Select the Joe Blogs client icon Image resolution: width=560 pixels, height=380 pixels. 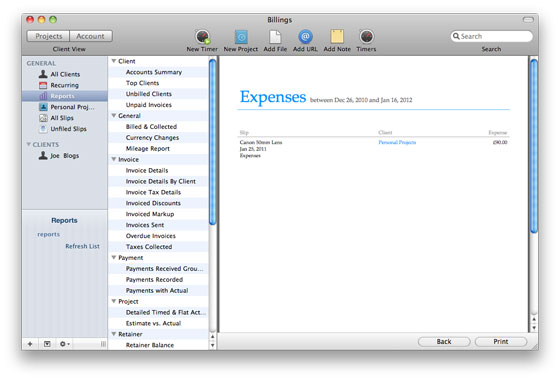[x=43, y=155]
